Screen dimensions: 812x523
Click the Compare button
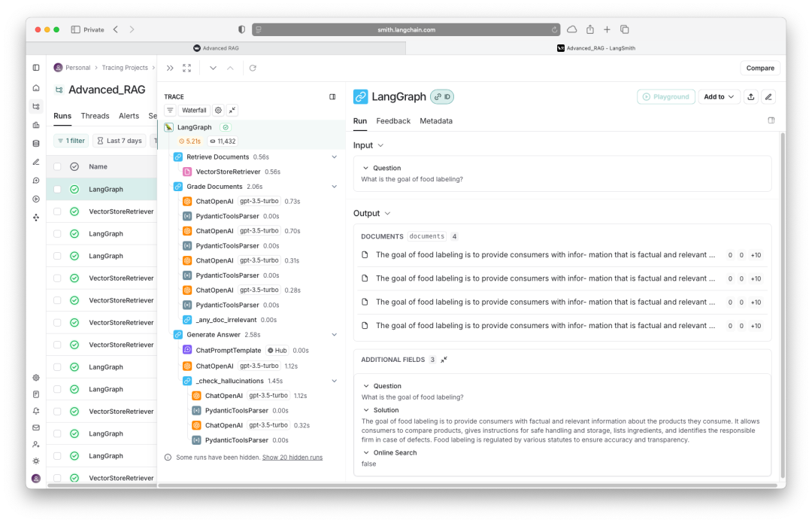(x=760, y=68)
